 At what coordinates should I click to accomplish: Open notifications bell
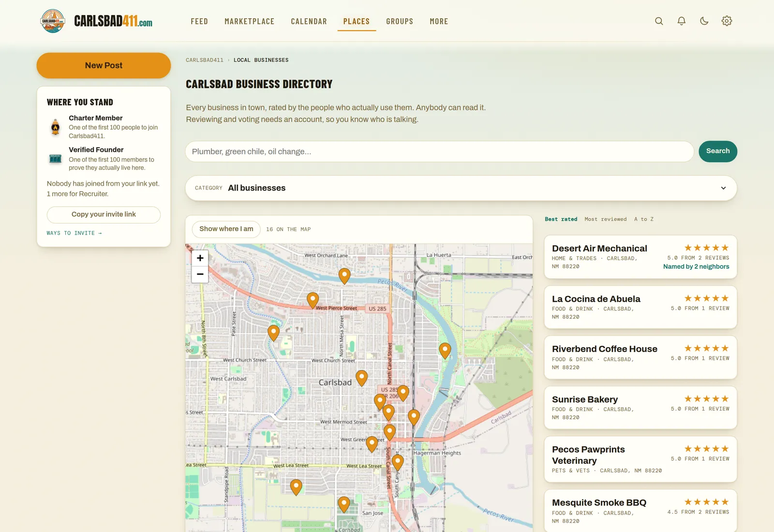point(682,21)
